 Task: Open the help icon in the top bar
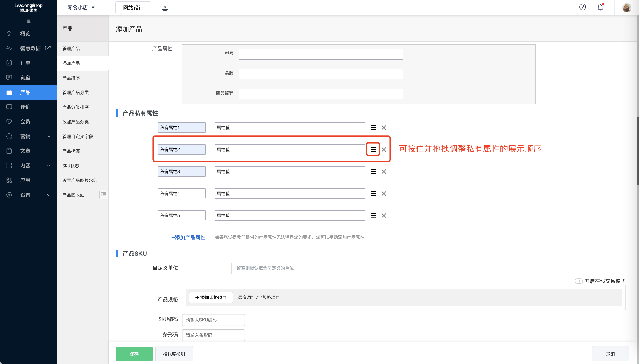(583, 7)
